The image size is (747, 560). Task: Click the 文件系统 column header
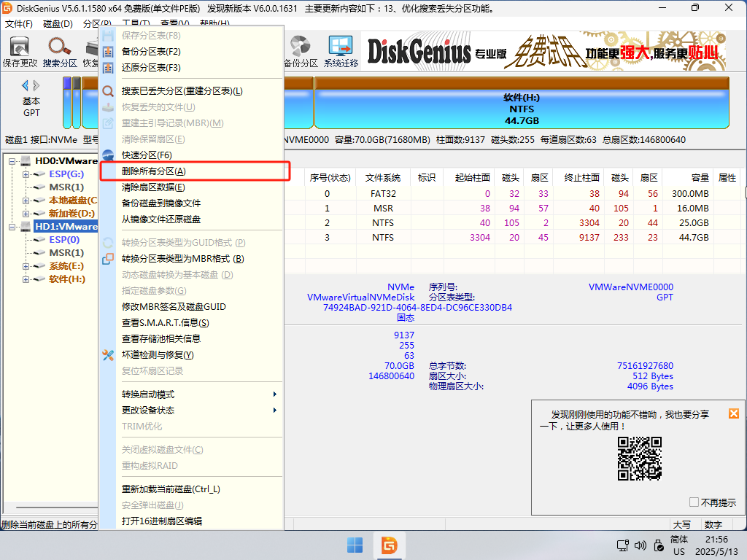tap(383, 178)
